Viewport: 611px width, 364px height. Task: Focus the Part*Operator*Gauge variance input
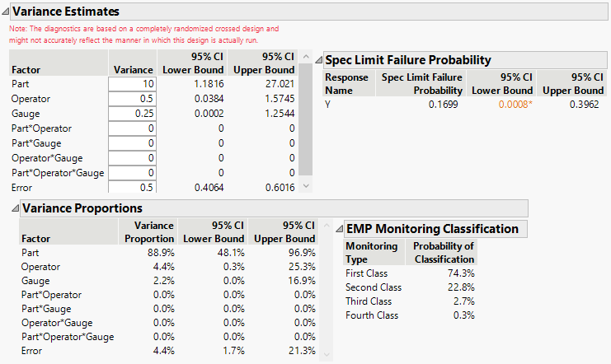[x=131, y=173]
